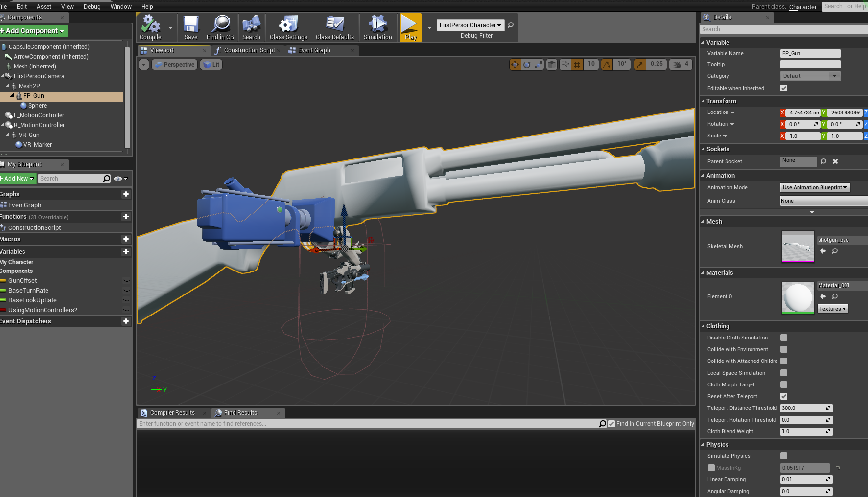Image resolution: width=868 pixels, height=497 pixels.
Task: Open the Debug menu
Action: 92,6
